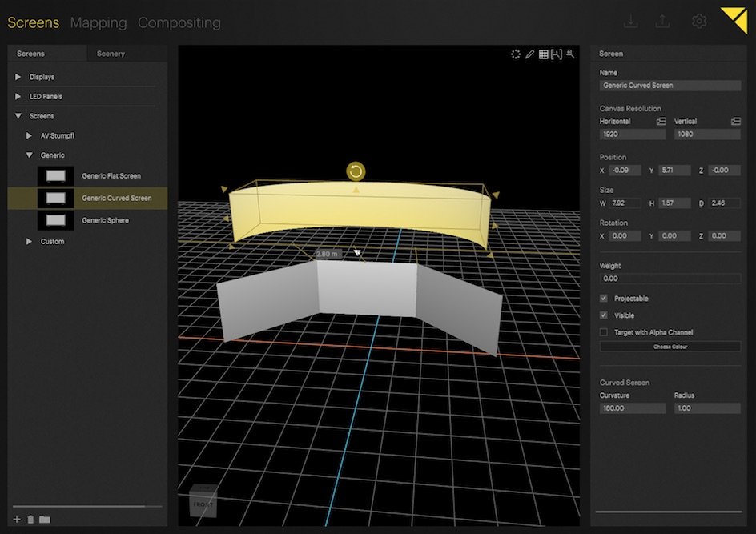Click the Size D field
Image resolution: width=756 pixels, height=534 pixels.
point(725,203)
